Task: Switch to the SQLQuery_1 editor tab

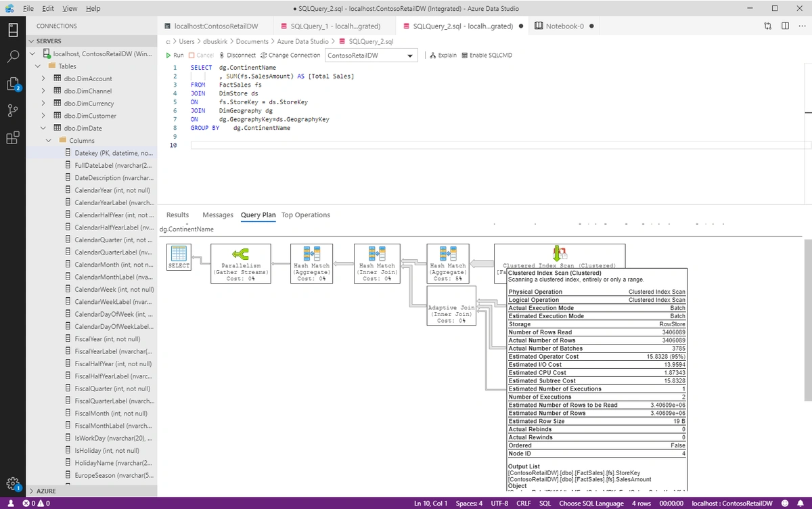Action: point(330,26)
